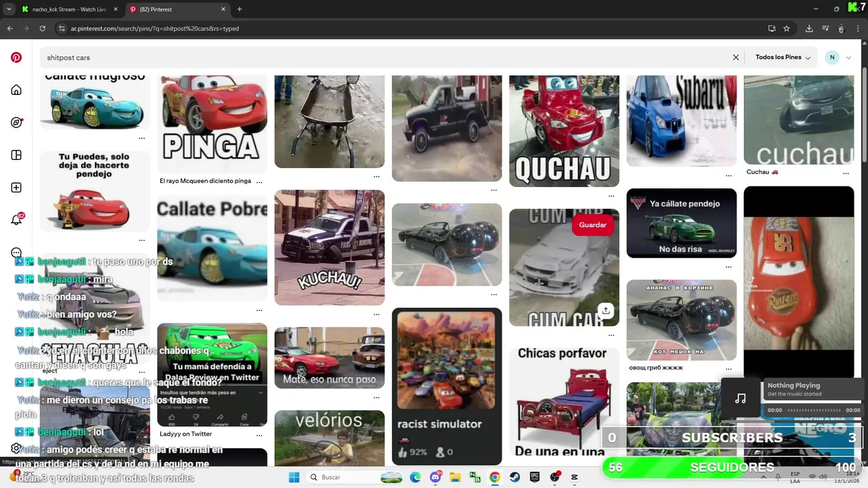The image size is (868, 488).
Task: Click the music progress bar in Nothing Playing widget
Action: pyautogui.click(x=814, y=410)
